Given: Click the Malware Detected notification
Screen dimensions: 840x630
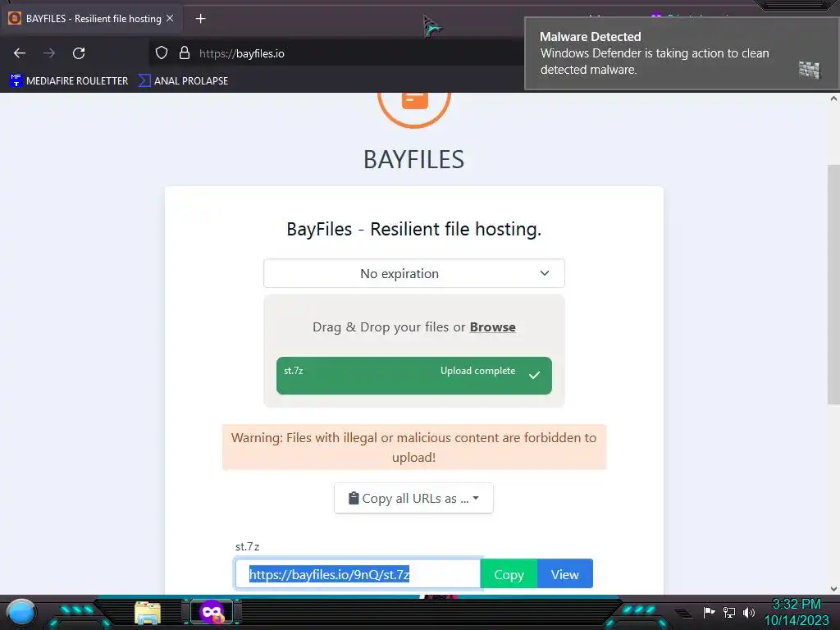Looking at the screenshot, I should click(680, 53).
